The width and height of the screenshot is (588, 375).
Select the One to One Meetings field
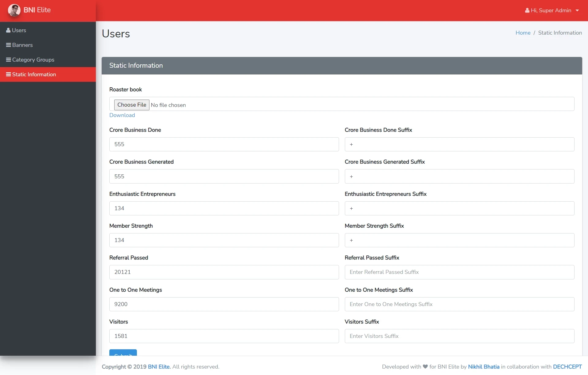224,304
